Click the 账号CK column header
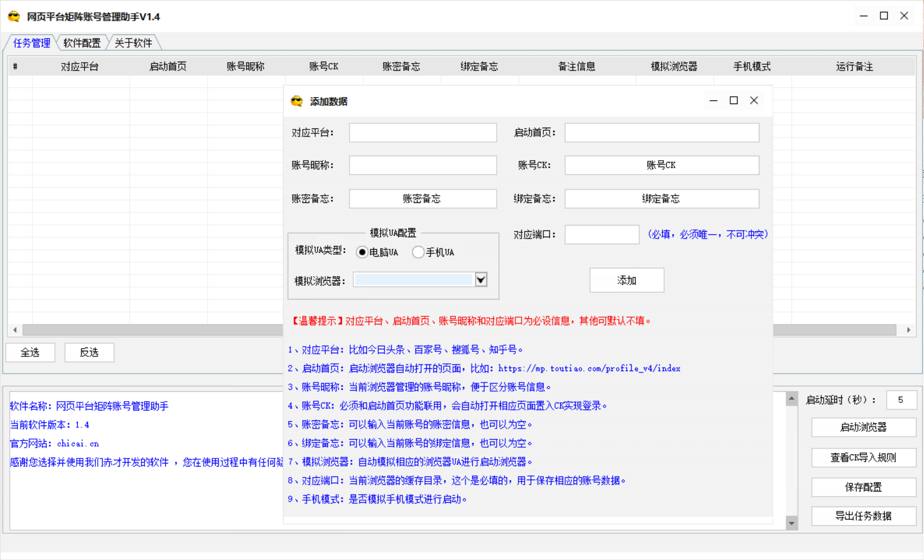The height and width of the screenshot is (560, 924). pyautogui.click(x=323, y=67)
